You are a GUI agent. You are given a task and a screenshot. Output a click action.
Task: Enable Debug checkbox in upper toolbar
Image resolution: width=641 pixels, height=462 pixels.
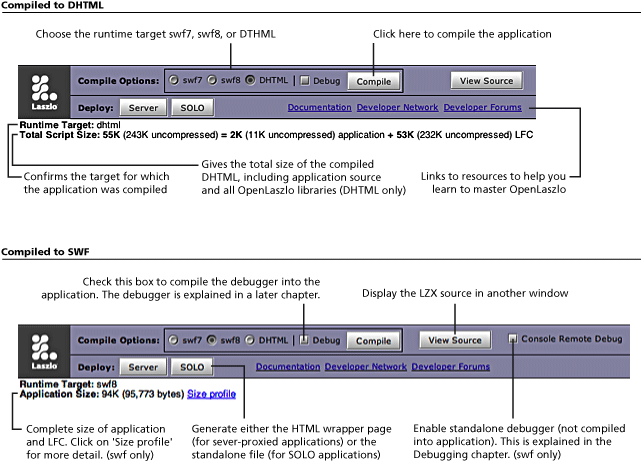[305, 81]
